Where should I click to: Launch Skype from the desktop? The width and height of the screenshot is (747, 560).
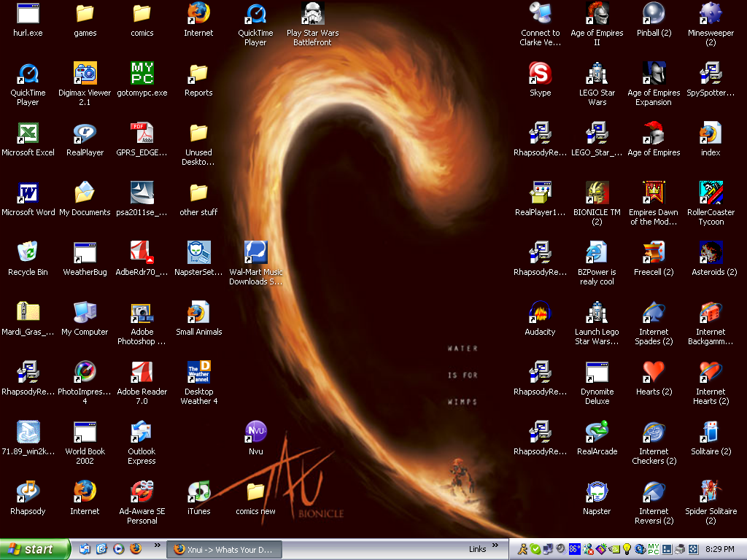coord(540,73)
